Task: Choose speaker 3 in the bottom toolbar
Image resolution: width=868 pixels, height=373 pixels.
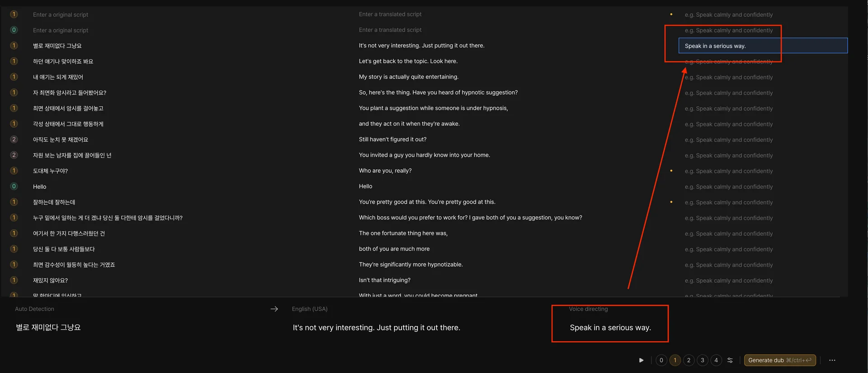Action: pyautogui.click(x=703, y=360)
